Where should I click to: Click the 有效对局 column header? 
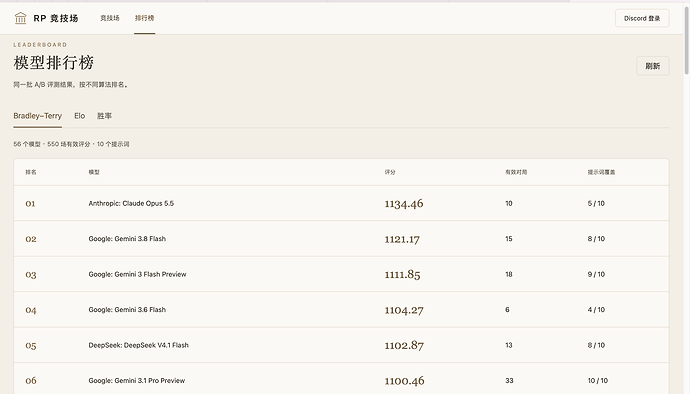tap(516, 172)
